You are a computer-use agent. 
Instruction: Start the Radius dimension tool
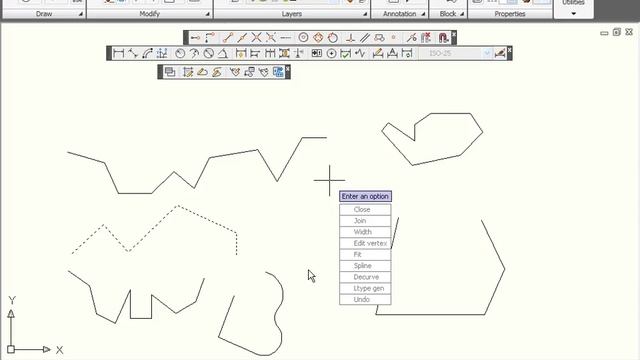pyautogui.click(x=180, y=53)
